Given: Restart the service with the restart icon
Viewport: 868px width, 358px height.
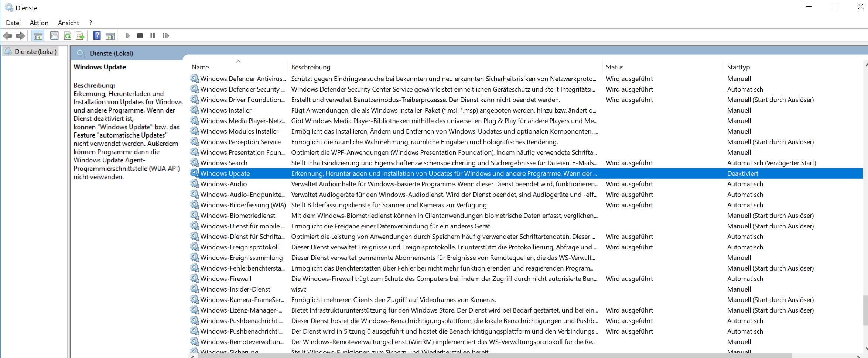Looking at the screenshot, I should click(165, 36).
